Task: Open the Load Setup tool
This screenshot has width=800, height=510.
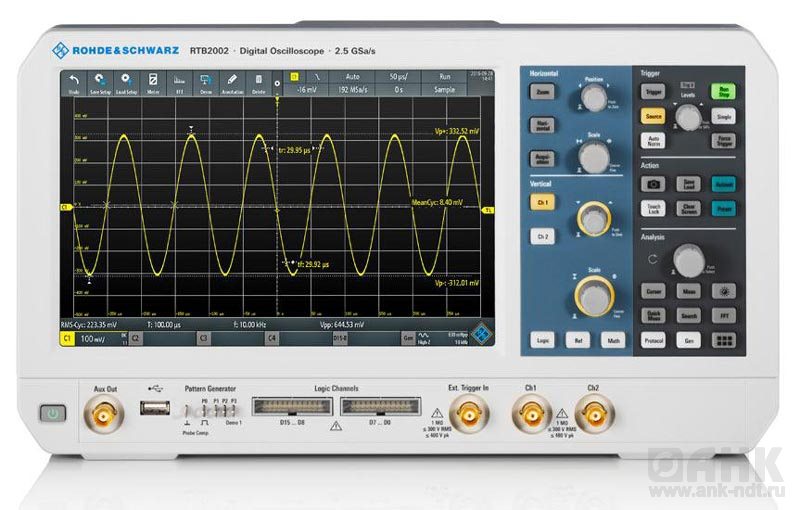Action: 126,82
